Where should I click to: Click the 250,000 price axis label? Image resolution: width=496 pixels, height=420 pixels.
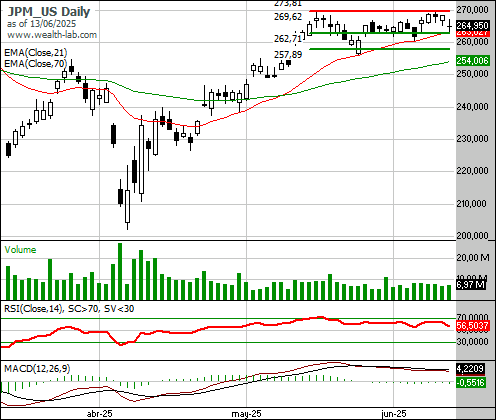[x=472, y=74]
